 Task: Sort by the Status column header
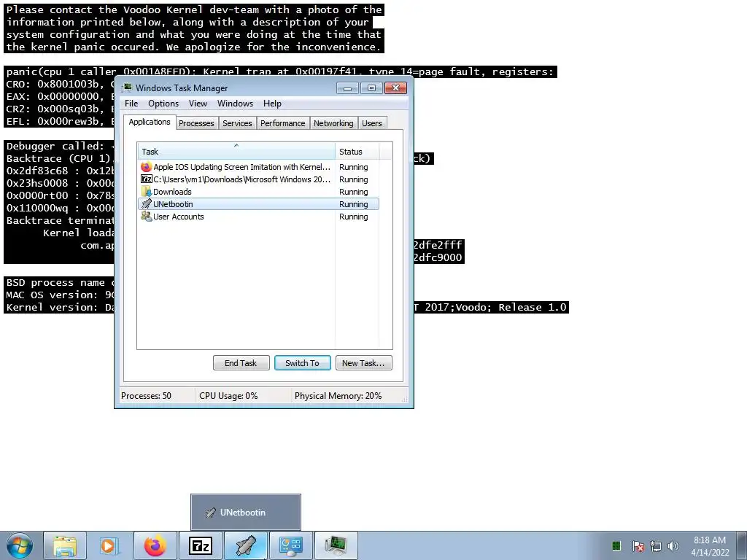pyautogui.click(x=357, y=152)
